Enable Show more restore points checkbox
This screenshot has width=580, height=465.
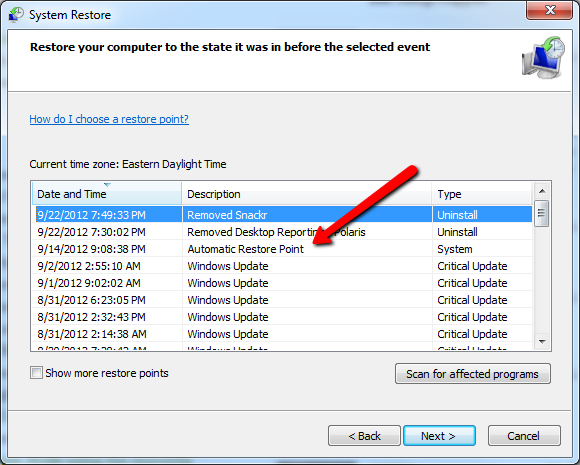(36, 373)
